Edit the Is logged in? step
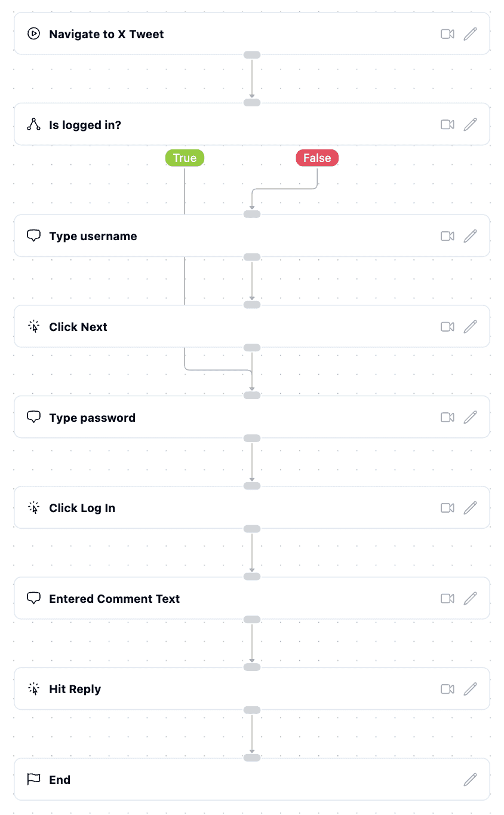 [470, 124]
